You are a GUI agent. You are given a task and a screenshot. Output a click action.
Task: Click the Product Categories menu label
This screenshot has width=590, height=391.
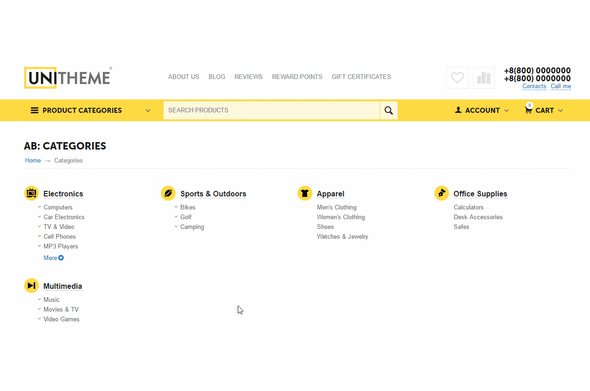coord(82,110)
